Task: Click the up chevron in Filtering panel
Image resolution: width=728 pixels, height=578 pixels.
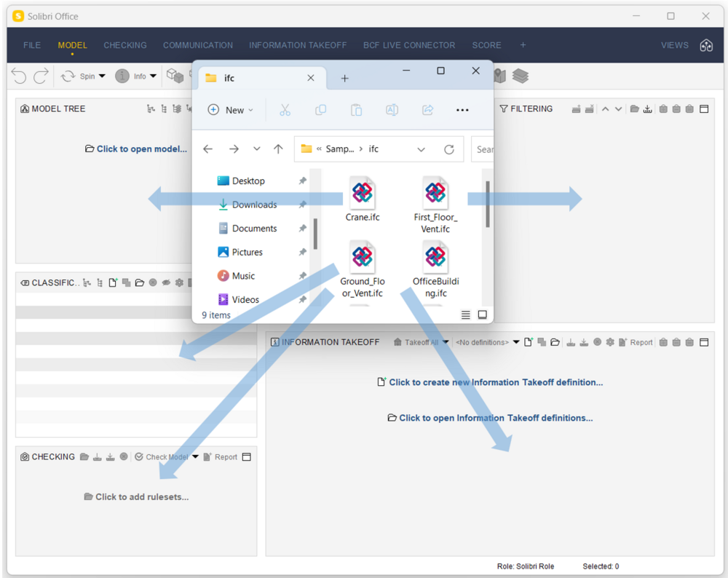Action: (606, 109)
